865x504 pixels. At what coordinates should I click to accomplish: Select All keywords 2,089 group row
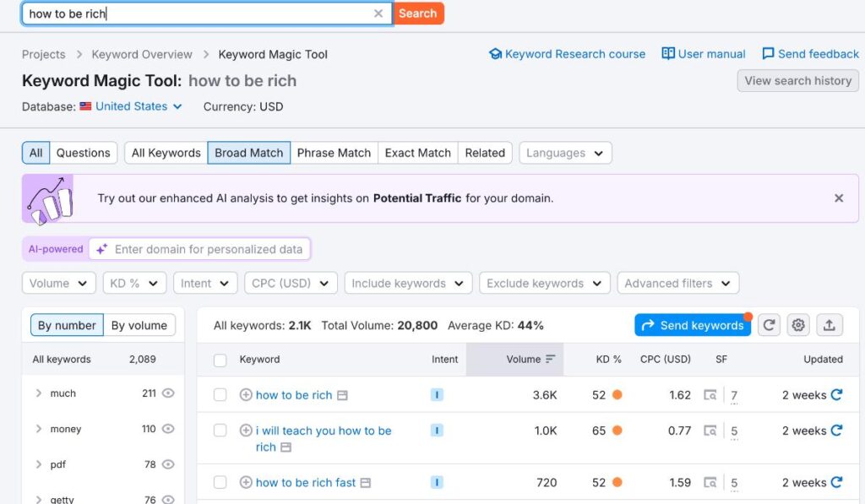pyautogui.click(x=103, y=360)
